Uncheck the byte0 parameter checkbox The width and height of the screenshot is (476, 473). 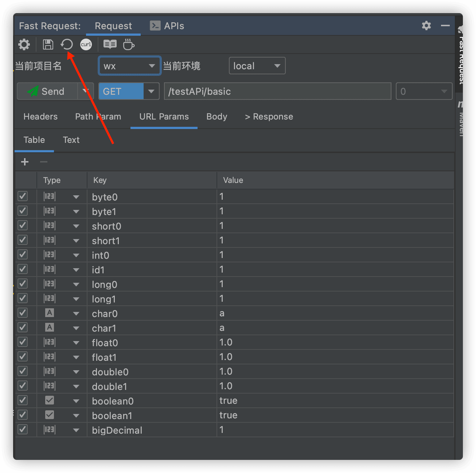(23, 196)
